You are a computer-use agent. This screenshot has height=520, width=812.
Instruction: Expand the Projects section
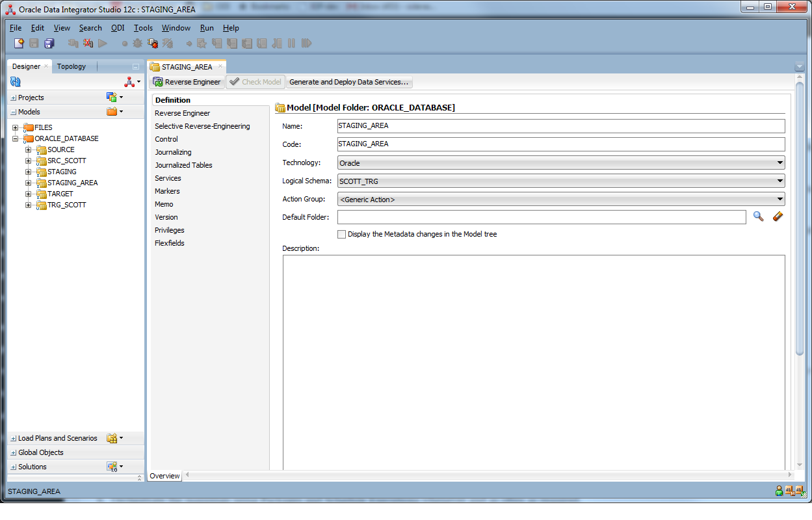pyautogui.click(x=14, y=97)
